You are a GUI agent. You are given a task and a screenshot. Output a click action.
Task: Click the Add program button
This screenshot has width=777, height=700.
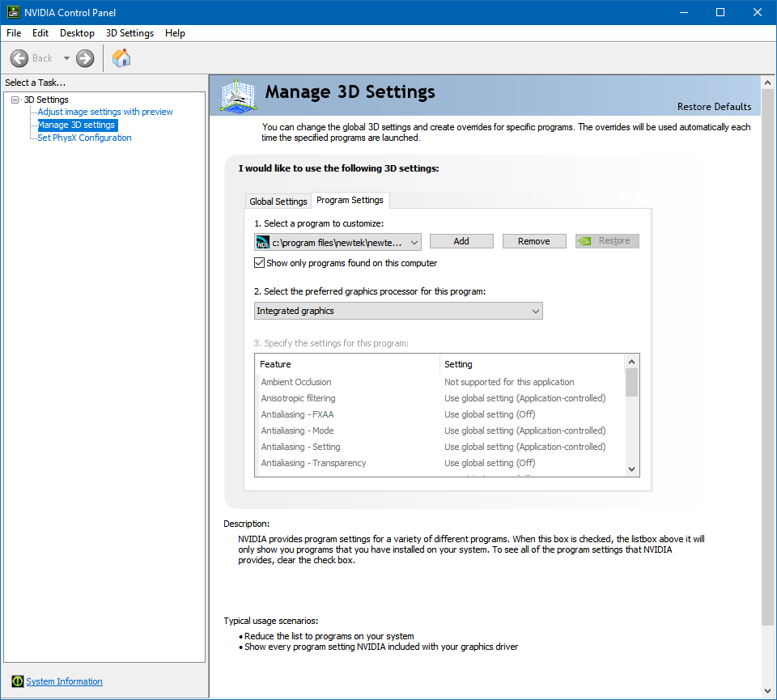coord(461,240)
